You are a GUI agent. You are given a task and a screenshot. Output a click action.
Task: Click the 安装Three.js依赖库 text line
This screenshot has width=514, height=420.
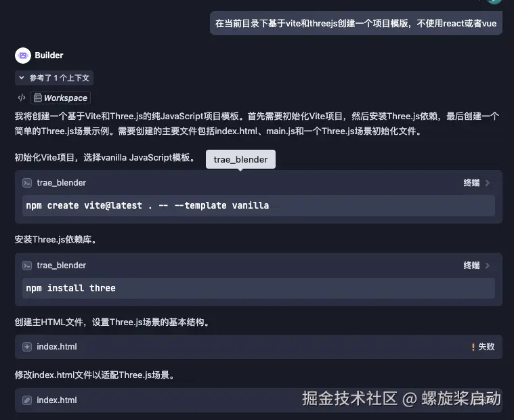[56, 240]
